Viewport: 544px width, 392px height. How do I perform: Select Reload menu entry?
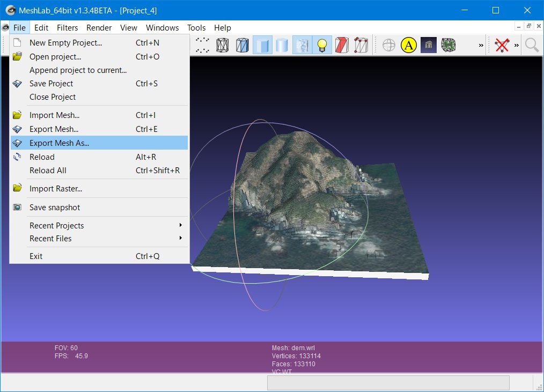[x=99, y=157]
